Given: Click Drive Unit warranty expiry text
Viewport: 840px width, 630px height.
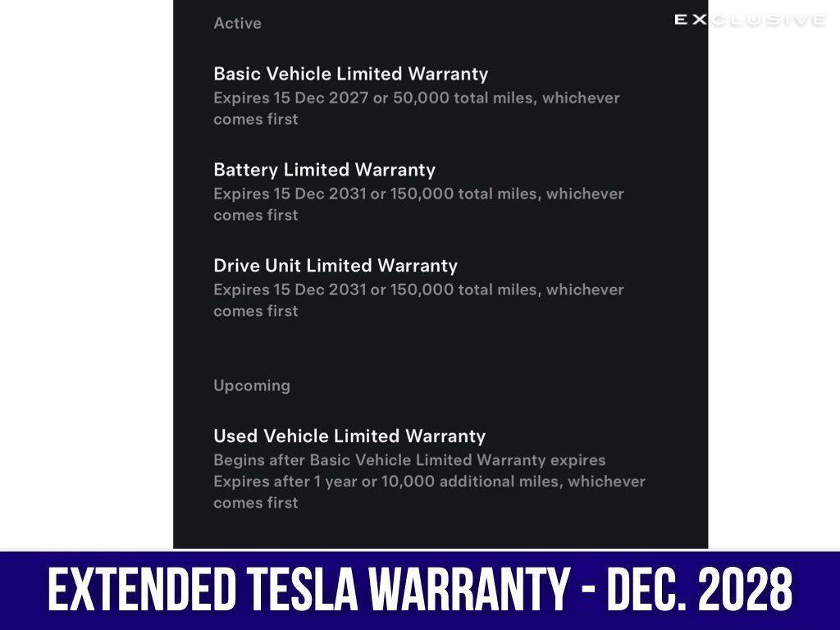Looking at the screenshot, I should [419, 300].
